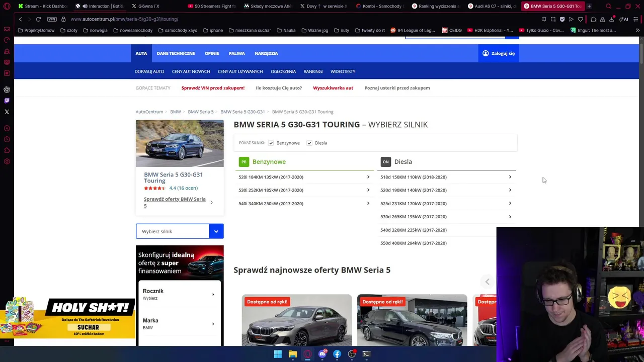The width and height of the screenshot is (644, 362).
Task: Reload the page with the refresh icon
Action: tap(38, 19)
